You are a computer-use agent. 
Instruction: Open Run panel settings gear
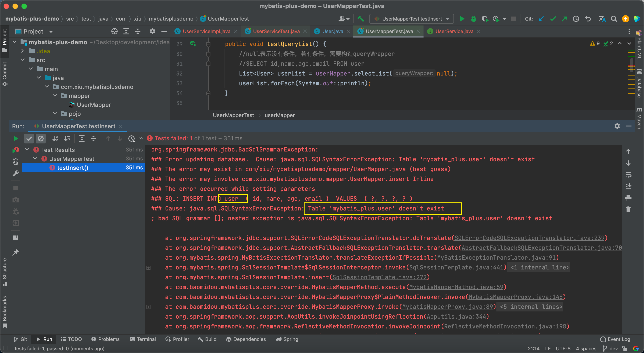(617, 126)
